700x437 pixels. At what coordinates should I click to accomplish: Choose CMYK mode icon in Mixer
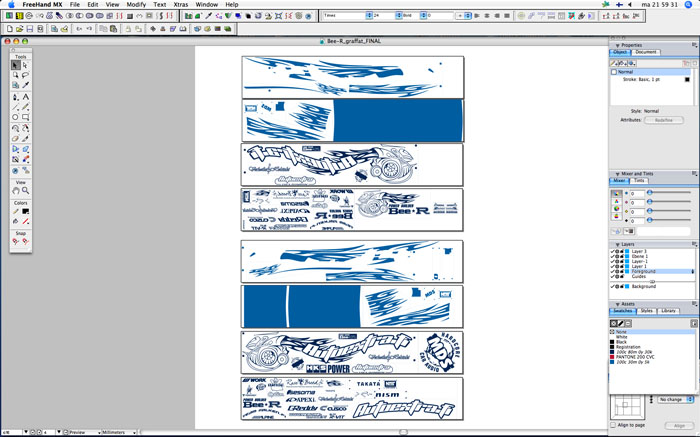pyautogui.click(x=617, y=193)
